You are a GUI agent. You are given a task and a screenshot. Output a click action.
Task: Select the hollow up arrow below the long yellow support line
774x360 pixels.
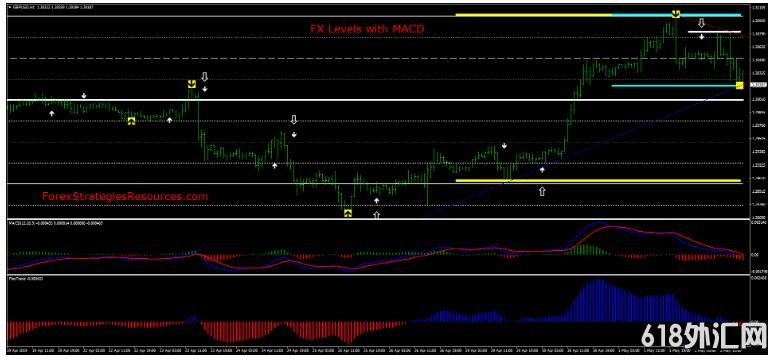pos(542,191)
